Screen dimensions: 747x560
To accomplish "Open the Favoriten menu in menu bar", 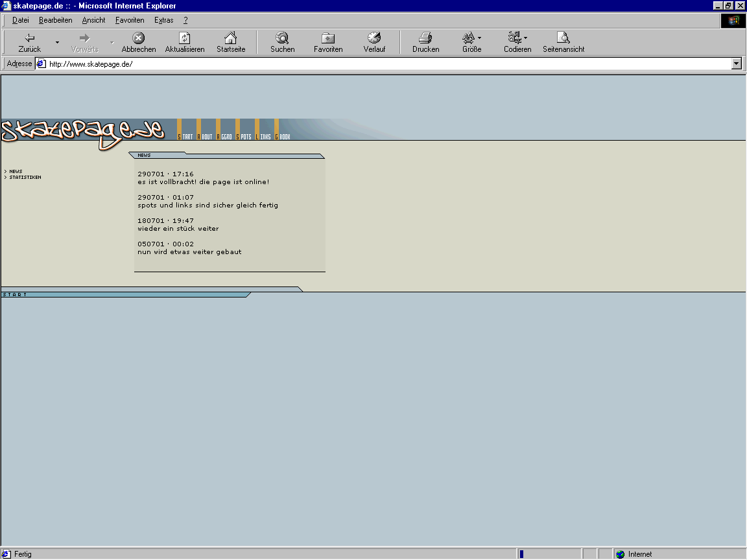I will 130,20.
